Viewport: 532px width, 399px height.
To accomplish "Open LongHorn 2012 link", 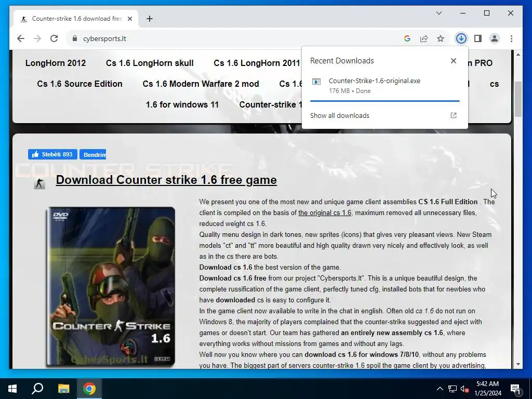I will [56, 63].
